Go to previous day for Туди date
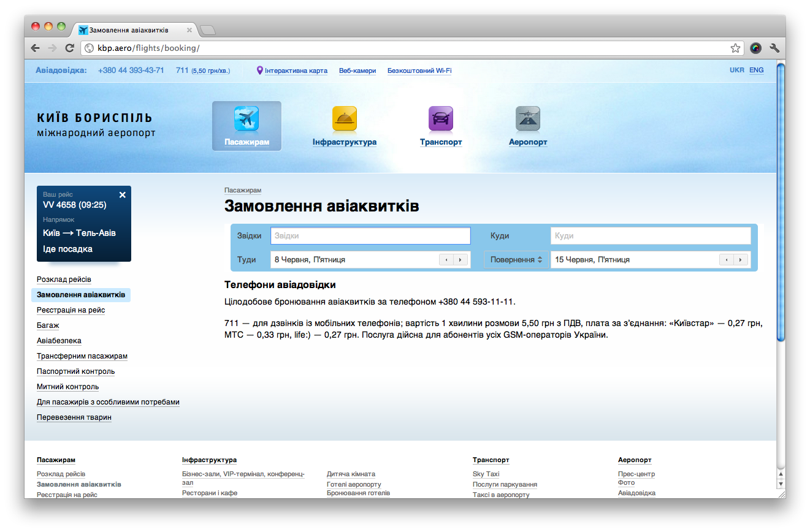This screenshot has height=532, width=810. tap(446, 260)
